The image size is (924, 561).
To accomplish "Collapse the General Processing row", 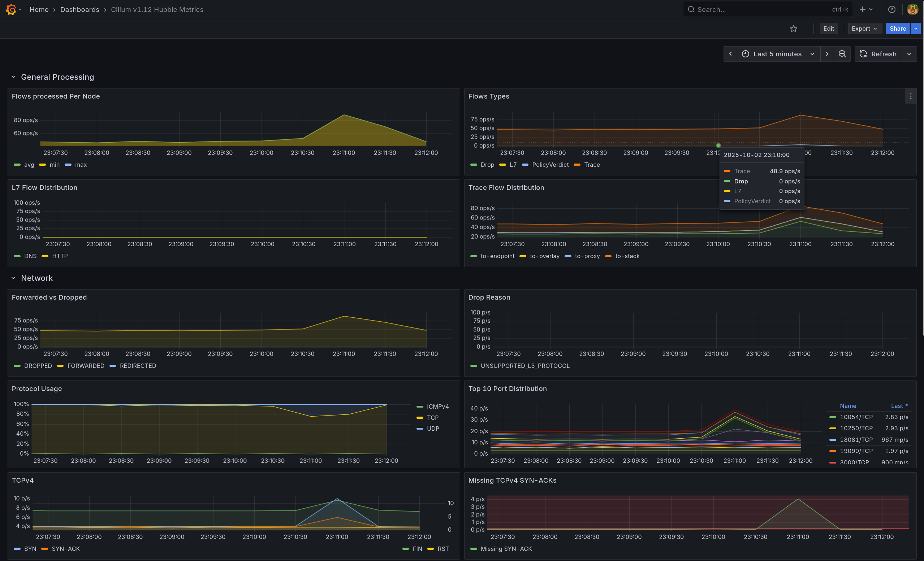I will click(x=13, y=77).
